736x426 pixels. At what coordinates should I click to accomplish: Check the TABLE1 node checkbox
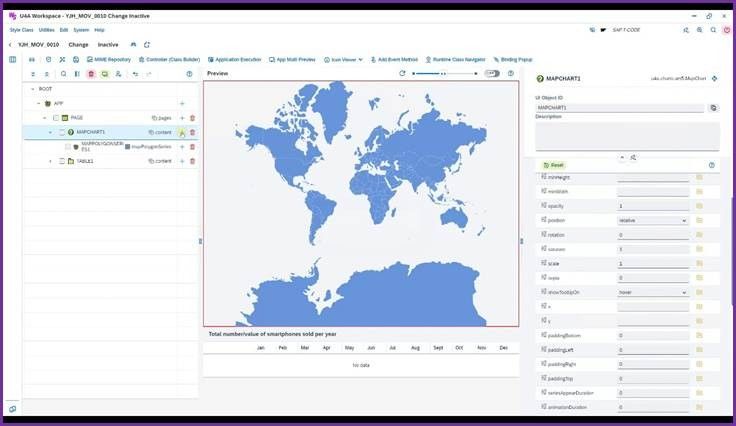(x=61, y=161)
